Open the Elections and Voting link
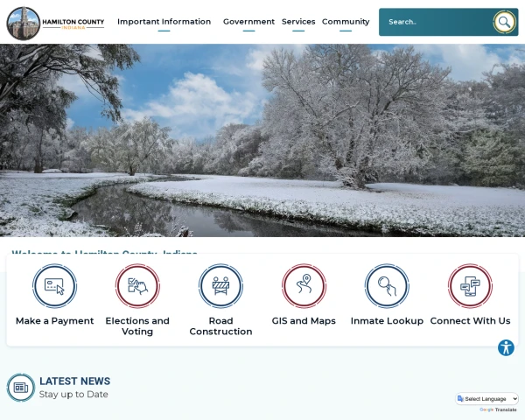The width and height of the screenshot is (525, 420). pos(137,325)
